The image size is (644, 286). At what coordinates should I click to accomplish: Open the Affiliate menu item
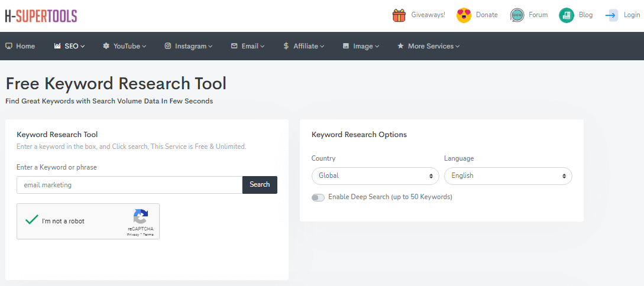click(304, 46)
